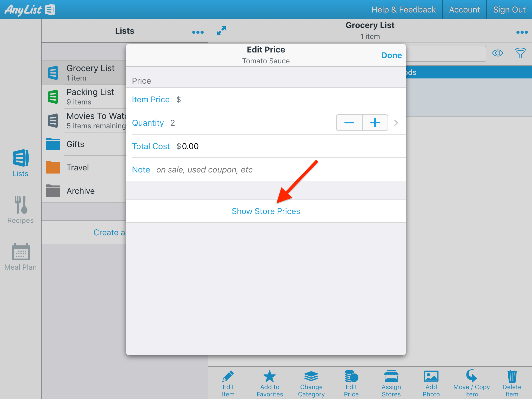Image resolution: width=532 pixels, height=399 pixels.
Task: Click the Delete Item trash icon
Action: click(512, 376)
